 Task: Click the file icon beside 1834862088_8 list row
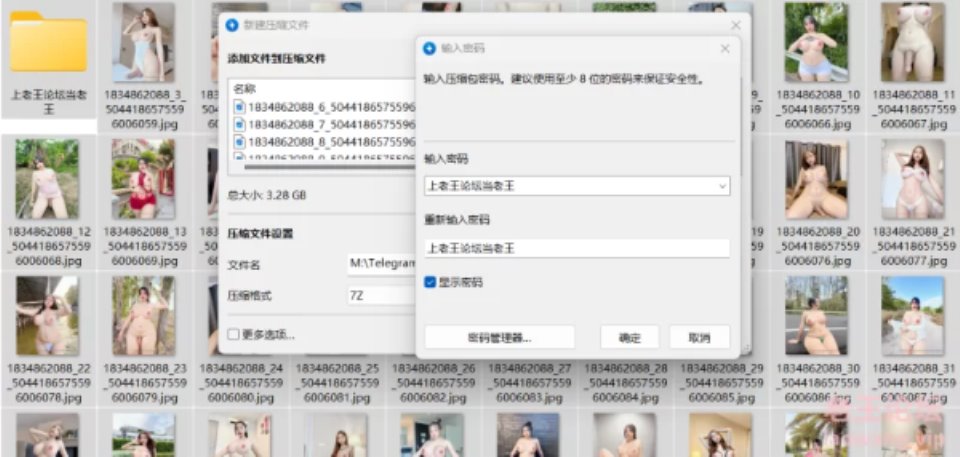239,143
